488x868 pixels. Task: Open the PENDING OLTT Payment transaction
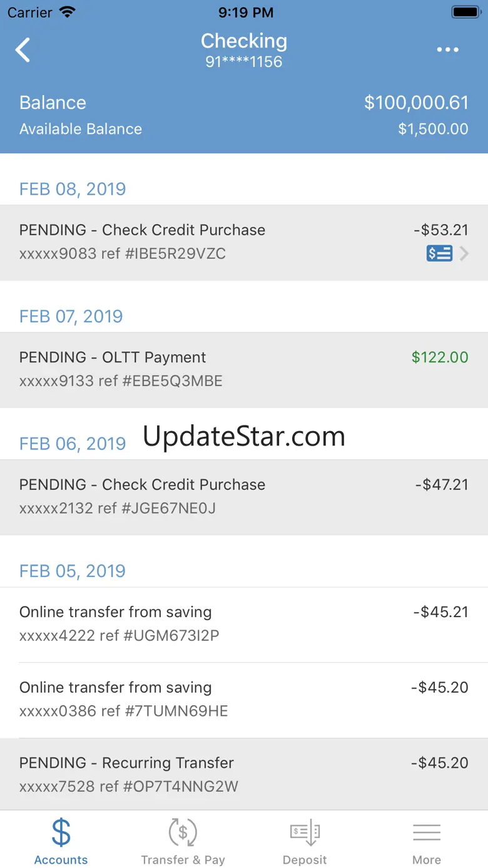244,369
